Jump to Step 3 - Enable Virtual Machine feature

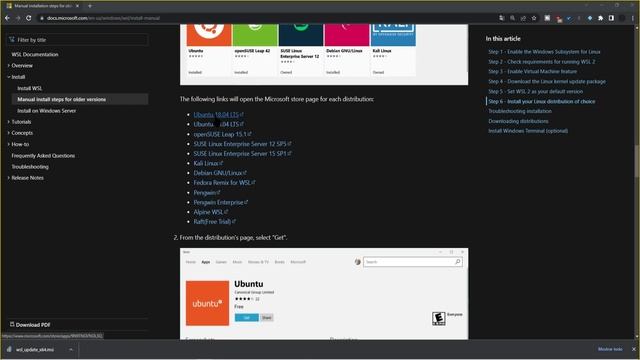coord(533,71)
